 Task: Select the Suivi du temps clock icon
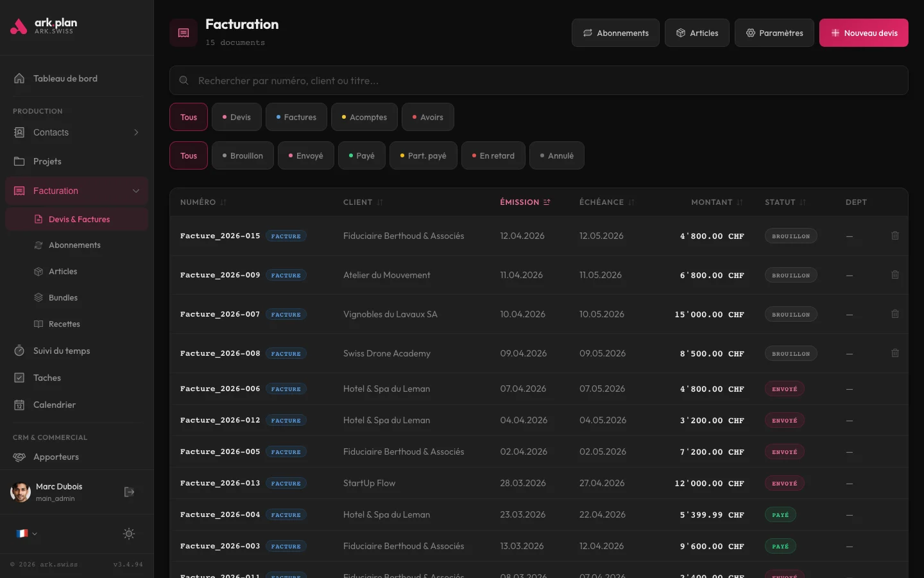[20, 351]
